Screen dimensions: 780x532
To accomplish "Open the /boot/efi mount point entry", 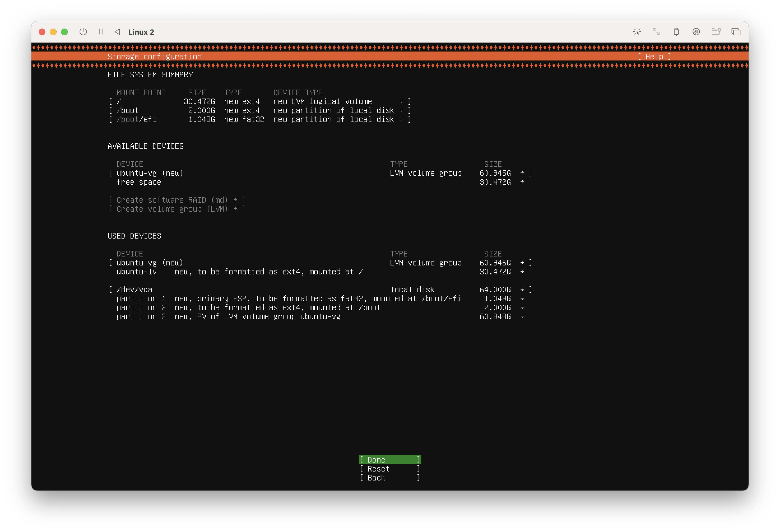I will click(x=260, y=119).
